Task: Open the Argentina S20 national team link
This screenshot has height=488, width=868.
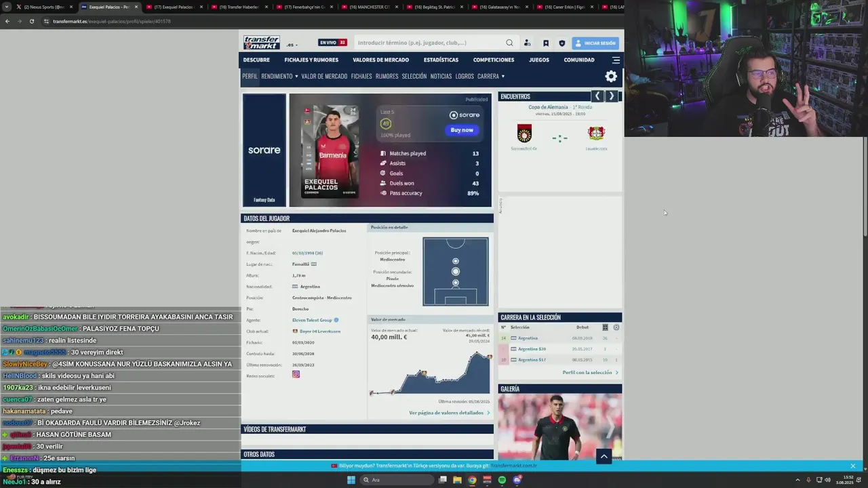Action: 532,349
